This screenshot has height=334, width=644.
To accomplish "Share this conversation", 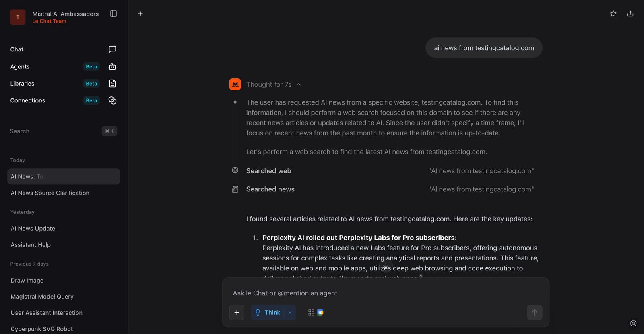I will click(630, 13).
